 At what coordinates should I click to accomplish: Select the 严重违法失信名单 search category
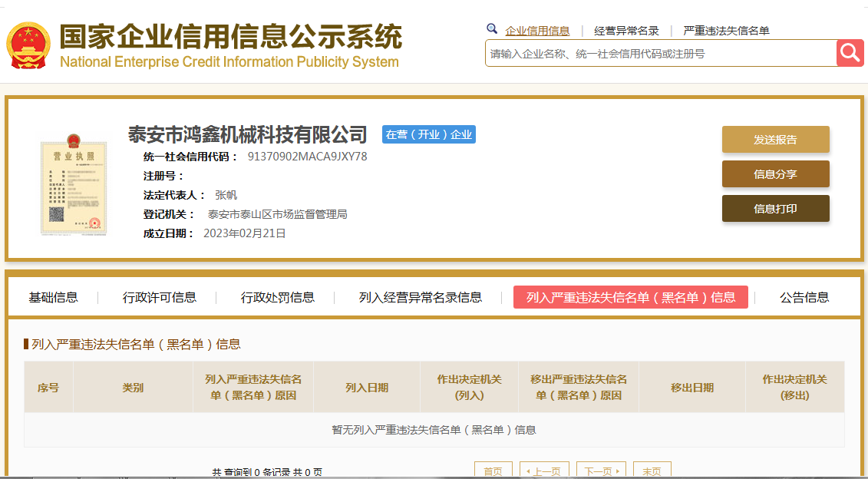726,31
